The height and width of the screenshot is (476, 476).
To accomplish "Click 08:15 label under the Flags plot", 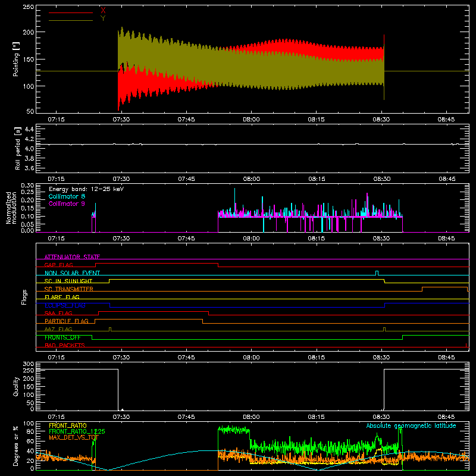I will (x=317, y=358).
